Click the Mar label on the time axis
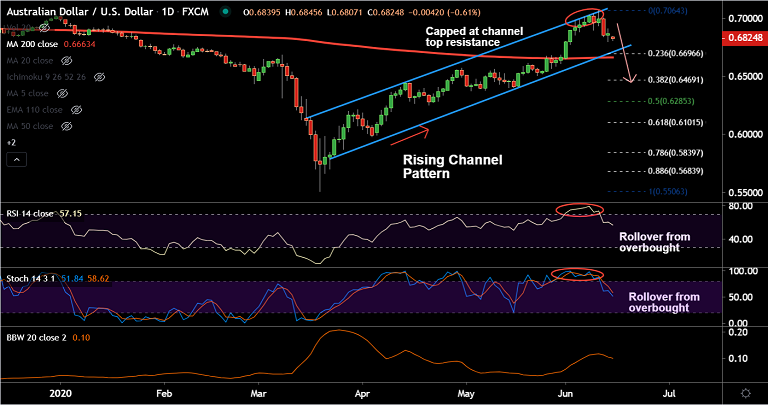Viewport: 768px width, 405px height. coord(258,394)
